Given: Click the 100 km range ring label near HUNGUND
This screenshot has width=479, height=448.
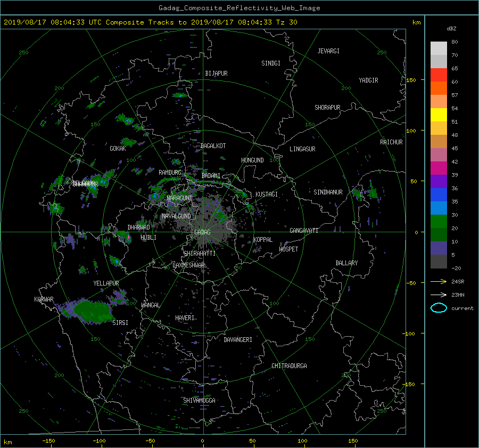Looking at the screenshot, I should (x=274, y=160).
